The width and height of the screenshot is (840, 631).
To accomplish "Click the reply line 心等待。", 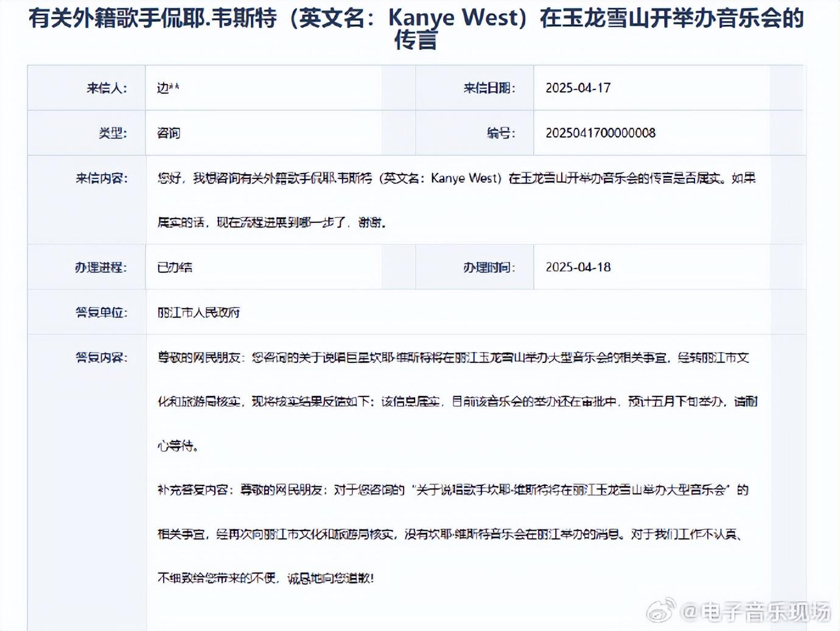I will pyautogui.click(x=178, y=446).
